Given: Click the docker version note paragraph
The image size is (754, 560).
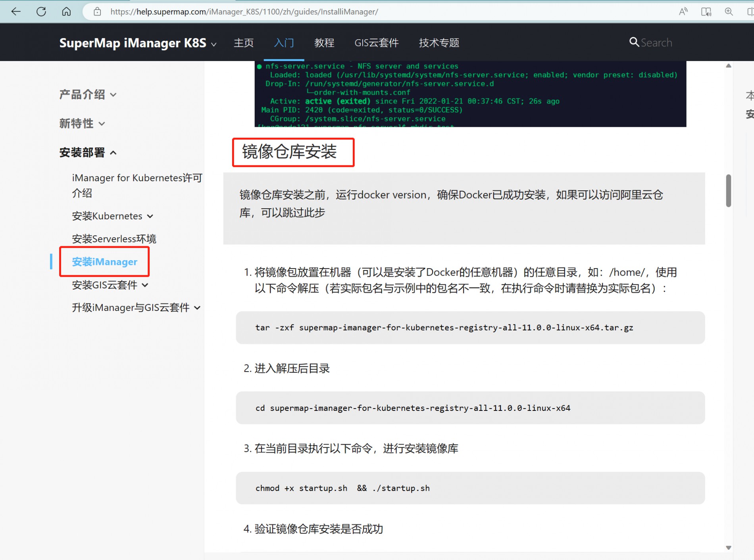Looking at the screenshot, I should point(452,204).
